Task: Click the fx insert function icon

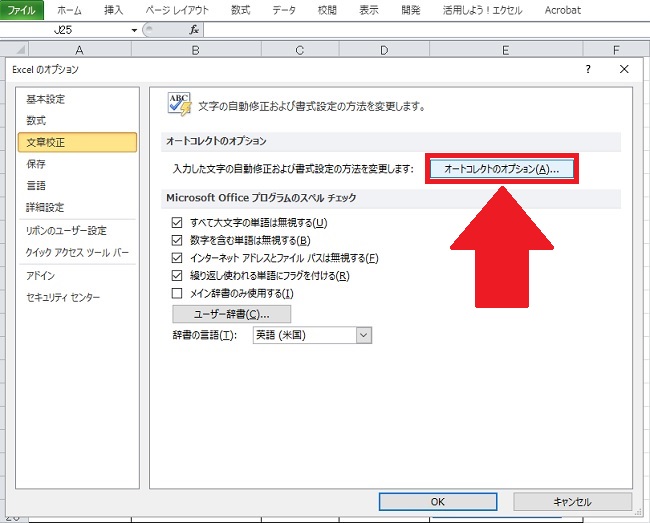Action: (194, 31)
